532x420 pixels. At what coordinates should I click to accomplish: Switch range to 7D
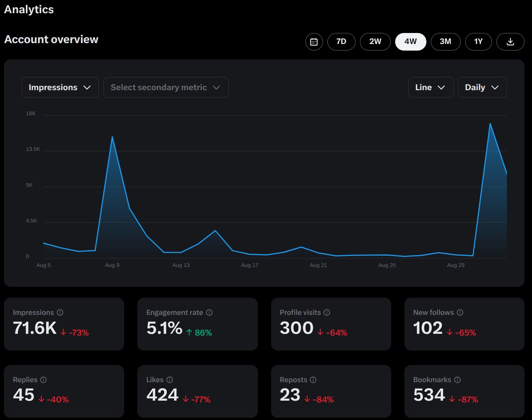coord(341,42)
